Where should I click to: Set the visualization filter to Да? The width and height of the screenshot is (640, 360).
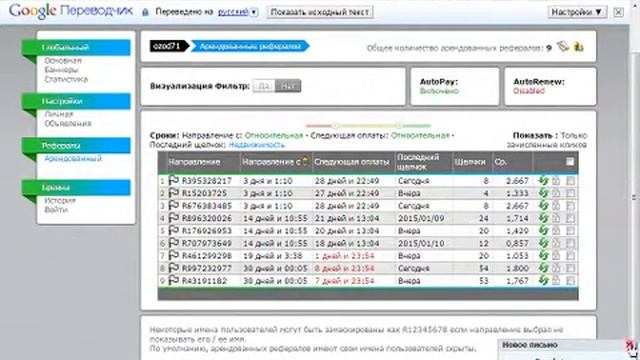pyautogui.click(x=264, y=86)
